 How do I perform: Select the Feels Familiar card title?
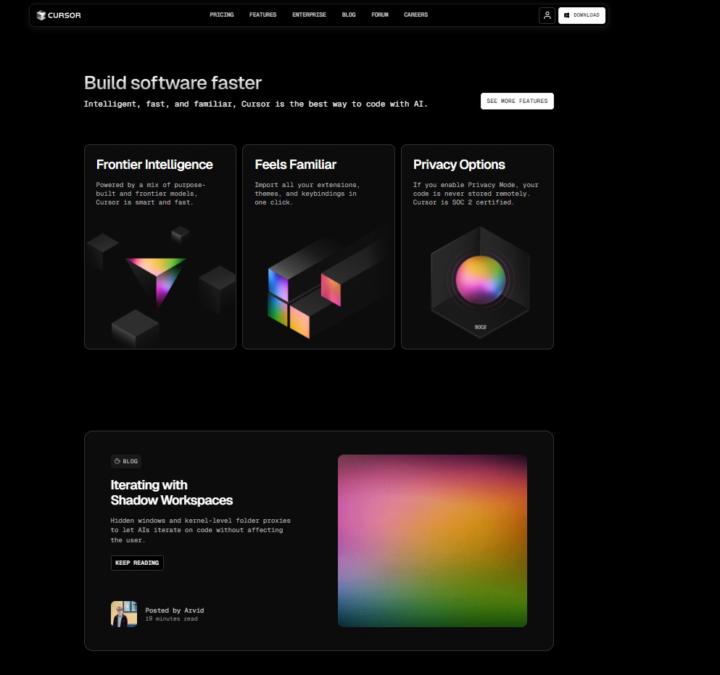tap(295, 165)
